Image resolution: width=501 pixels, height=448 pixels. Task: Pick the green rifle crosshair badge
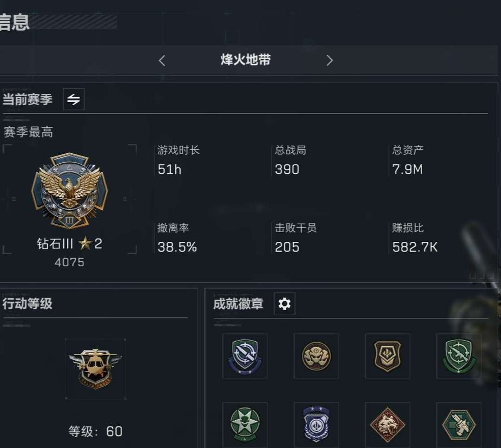pos(459,356)
